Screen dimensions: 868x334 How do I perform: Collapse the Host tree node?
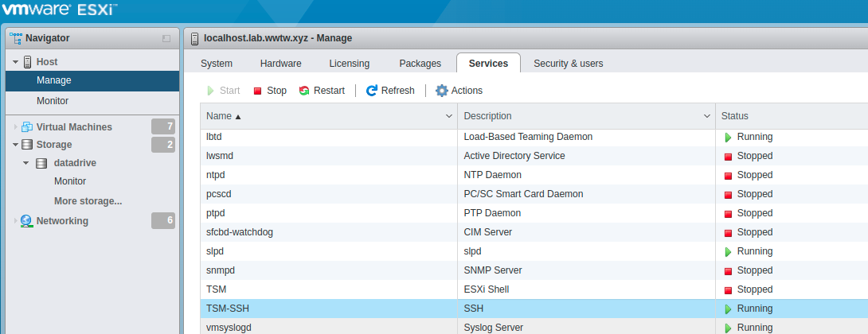[15, 62]
